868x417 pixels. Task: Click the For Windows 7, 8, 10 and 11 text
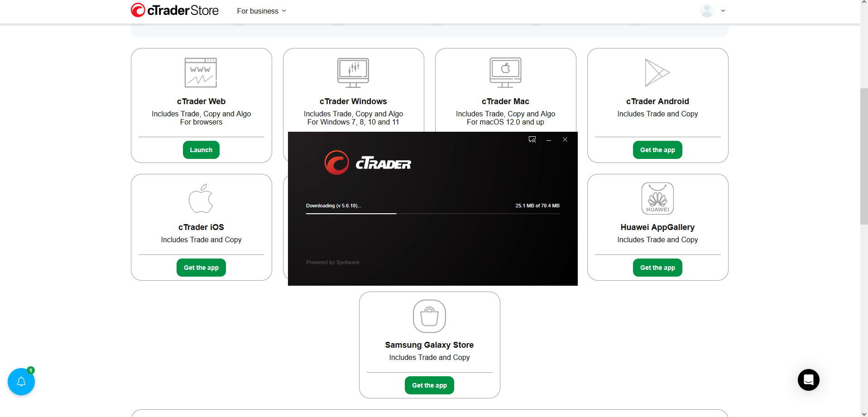[x=353, y=122]
